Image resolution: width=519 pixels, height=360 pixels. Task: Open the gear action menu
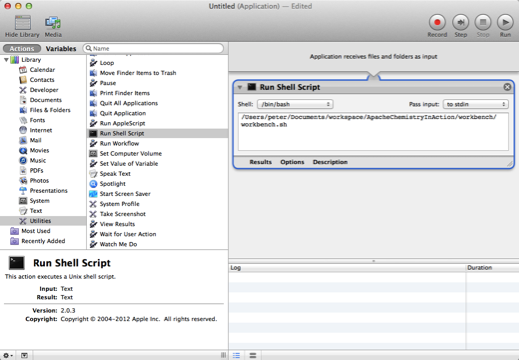(8, 355)
